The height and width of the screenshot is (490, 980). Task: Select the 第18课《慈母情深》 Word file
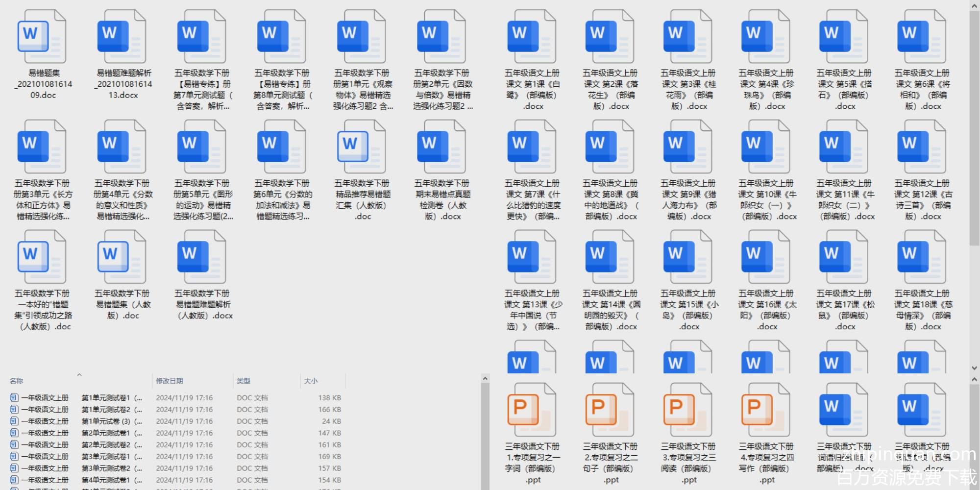coord(921,258)
